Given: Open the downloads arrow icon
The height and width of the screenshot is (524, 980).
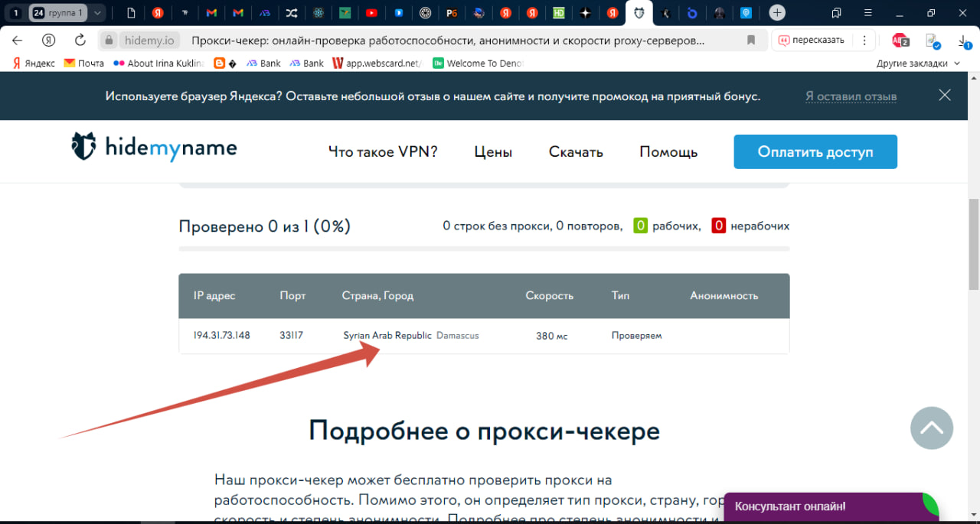Looking at the screenshot, I should click(965, 41).
